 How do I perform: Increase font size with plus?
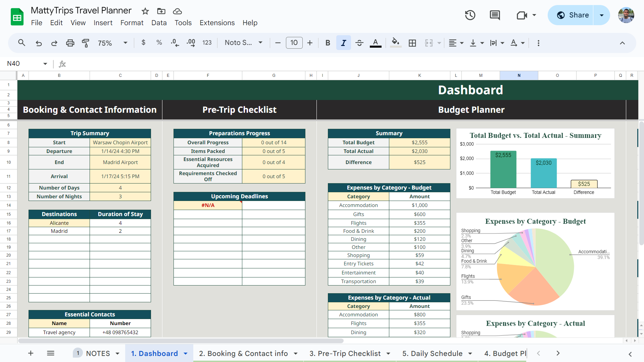pyautogui.click(x=310, y=43)
